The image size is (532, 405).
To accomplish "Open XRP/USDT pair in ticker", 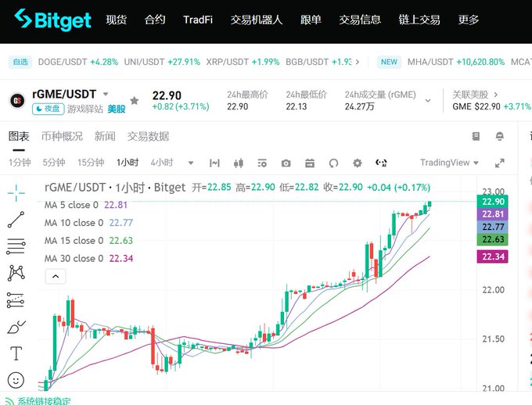I will (x=243, y=62).
